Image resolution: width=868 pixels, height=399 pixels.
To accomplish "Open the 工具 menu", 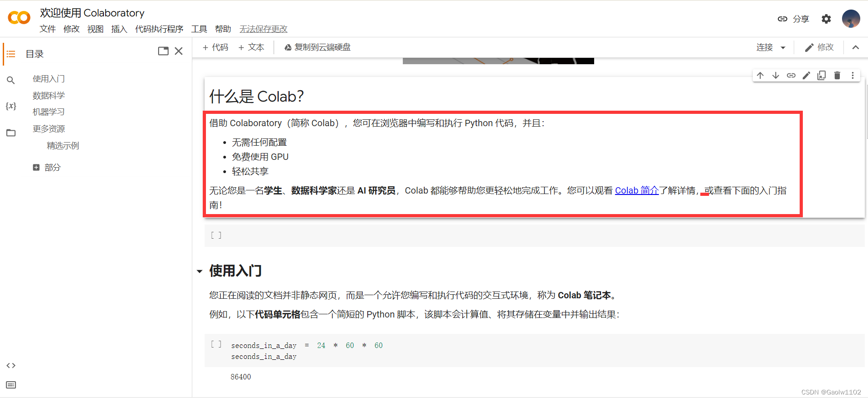I will (199, 29).
